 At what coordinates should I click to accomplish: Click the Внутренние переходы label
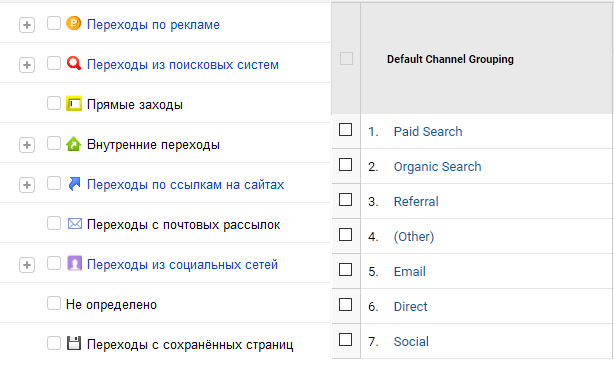coord(153,145)
